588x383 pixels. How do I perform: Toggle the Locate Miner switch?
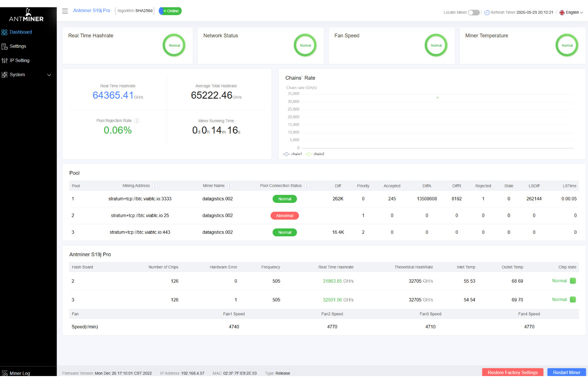point(474,12)
